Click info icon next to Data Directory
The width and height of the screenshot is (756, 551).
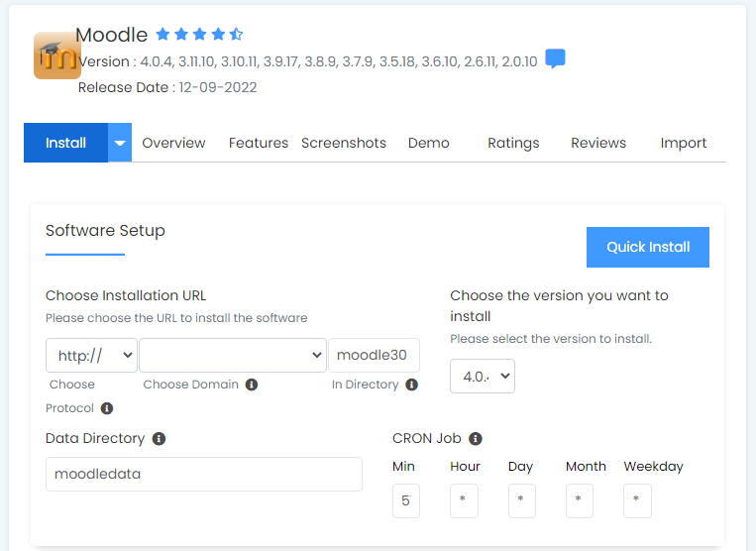point(159,438)
